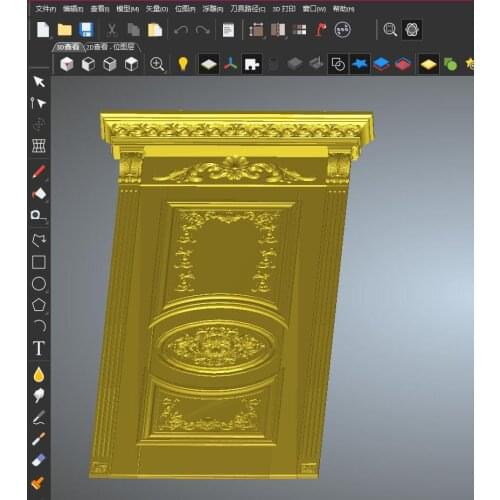Select the polyline drawing tool
This screenshot has height=500, width=500.
[39, 240]
